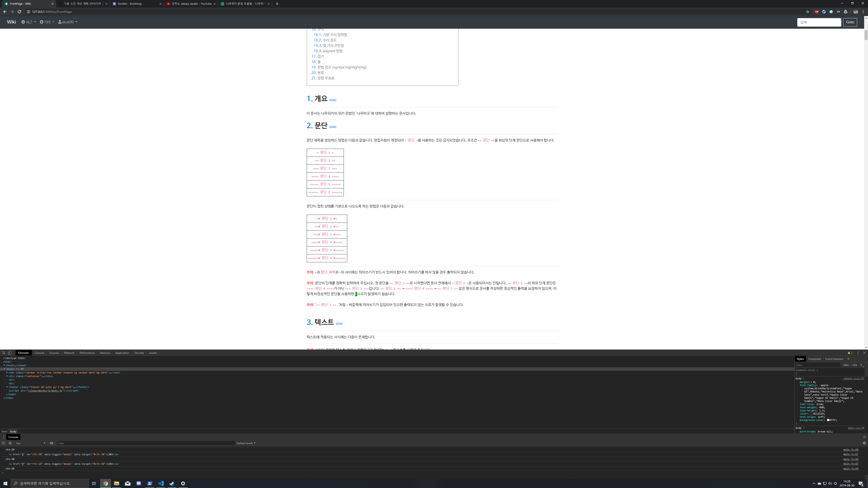Click the white background-color swatch in Styles
This screenshot has width=868, height=488.
pos(828,420)
